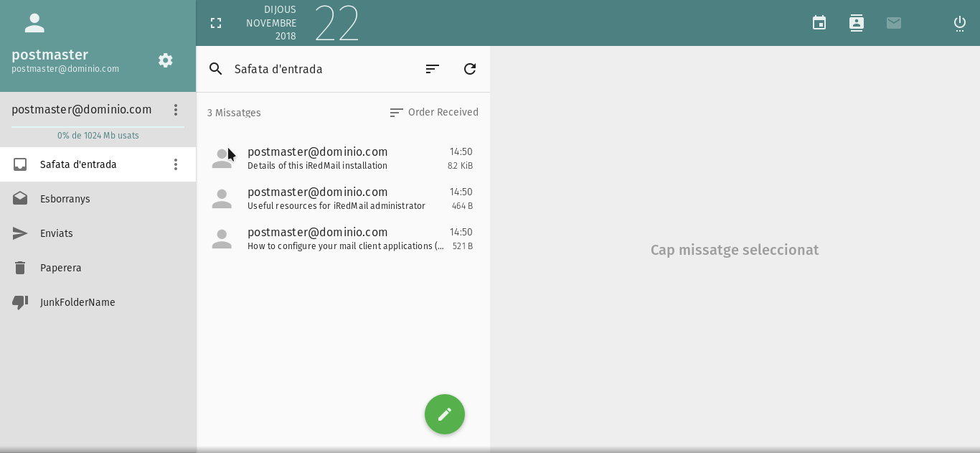Toggle fullscreen expand icon in header
This screenshot has height=453, width=980.
click(x=216, y=23)
